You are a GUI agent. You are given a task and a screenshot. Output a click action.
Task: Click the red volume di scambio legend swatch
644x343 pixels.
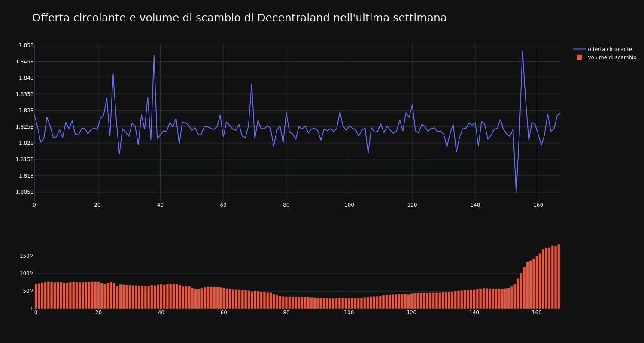click(579, 57)
